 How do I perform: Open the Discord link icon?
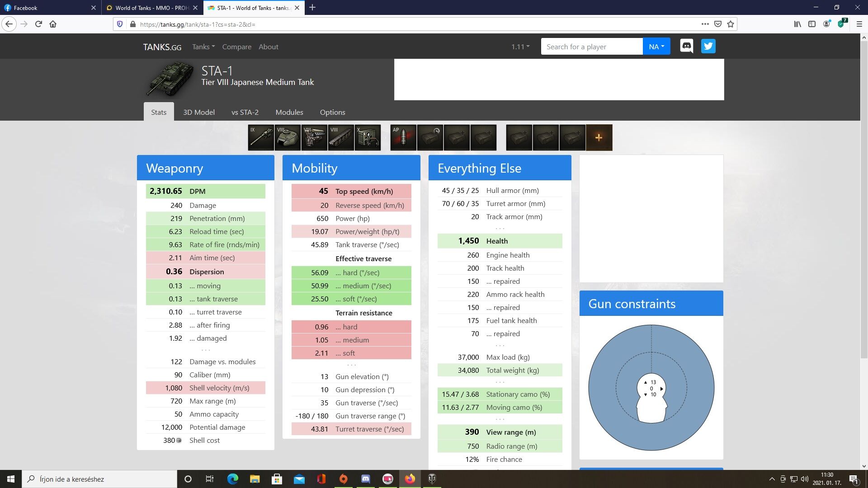click(687, 46)
